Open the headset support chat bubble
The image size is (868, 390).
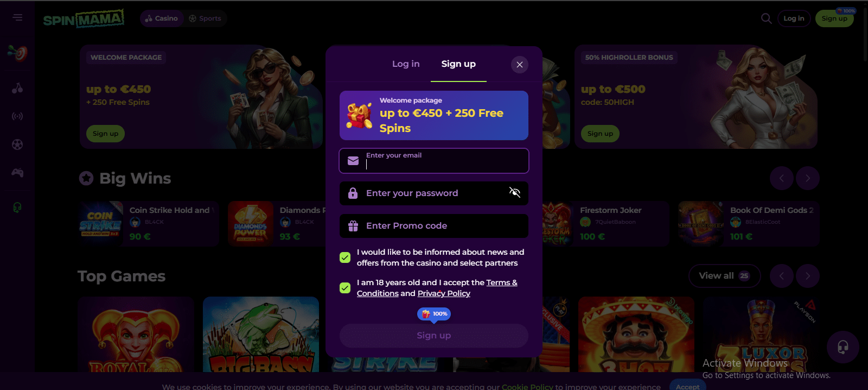(843, 347)
